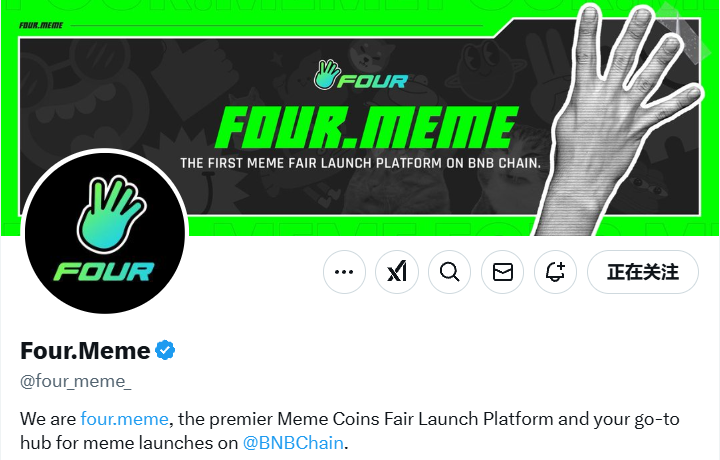Click the FOUR wordmark inside the avatar
This screenshot has width=720, height=460.
pos(104,270)
